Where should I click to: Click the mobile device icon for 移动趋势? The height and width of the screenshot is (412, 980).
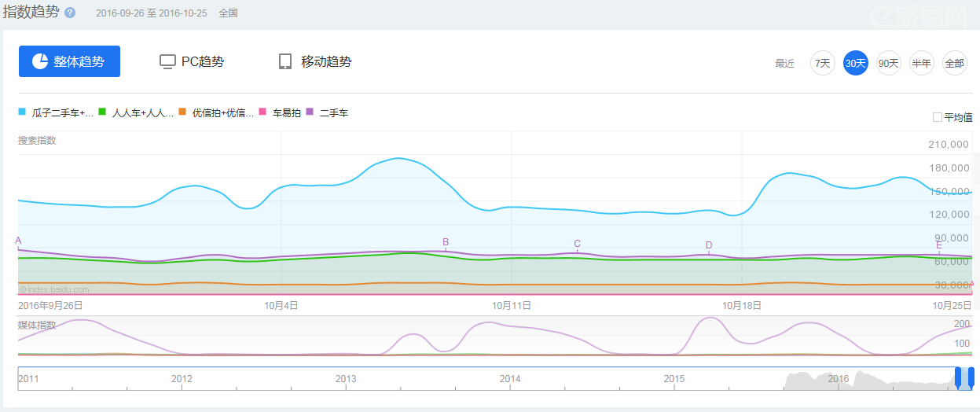pyautogui.click(x=285, y=62)
